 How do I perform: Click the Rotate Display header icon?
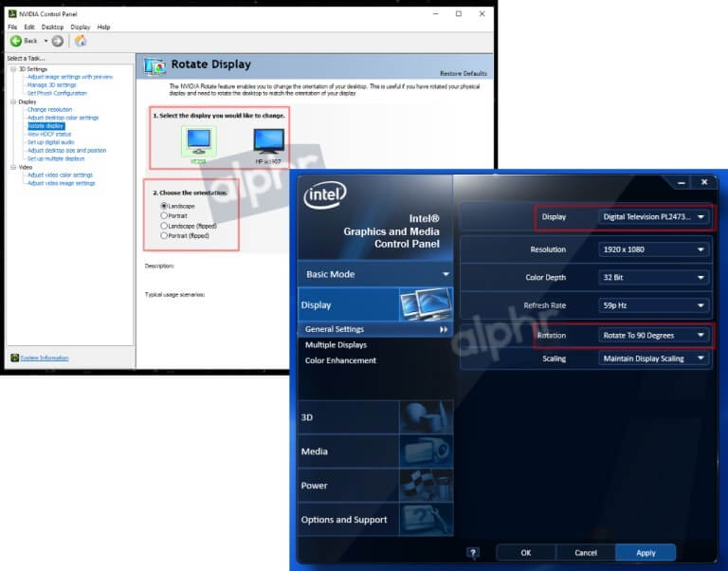[155, 66]
